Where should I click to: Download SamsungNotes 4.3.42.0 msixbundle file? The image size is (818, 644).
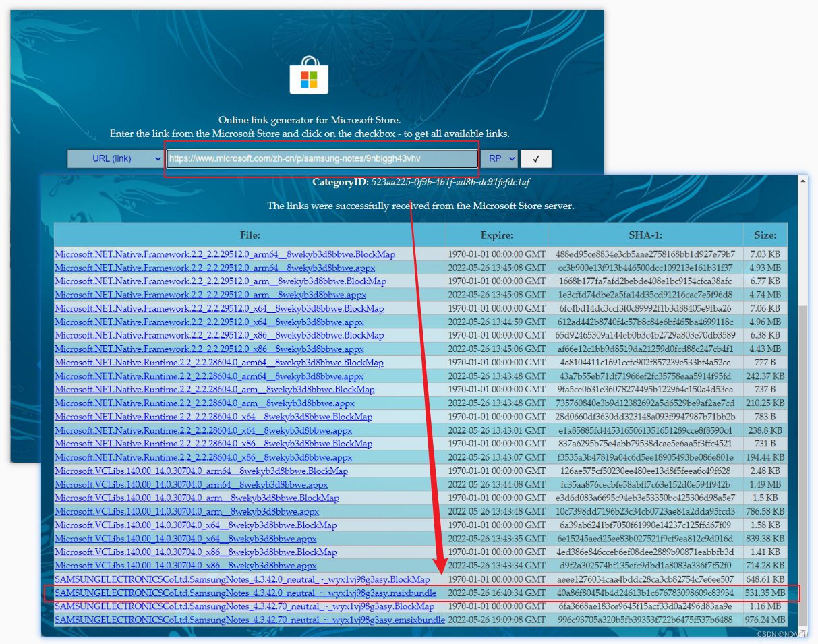click(245, 593)
